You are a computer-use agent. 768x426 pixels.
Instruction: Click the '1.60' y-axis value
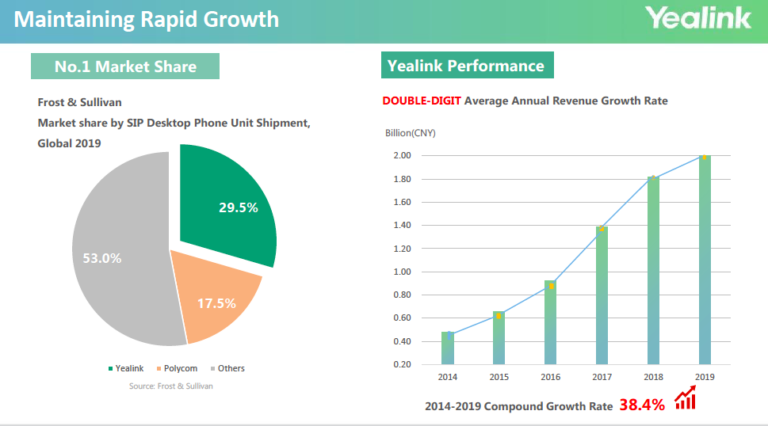[x=402, y=202]
